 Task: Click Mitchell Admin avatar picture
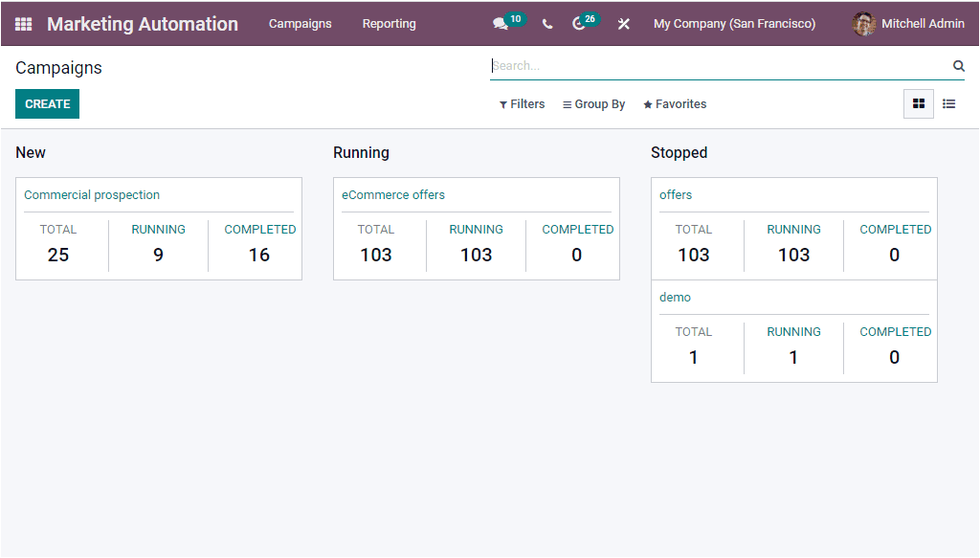point(864,24)
